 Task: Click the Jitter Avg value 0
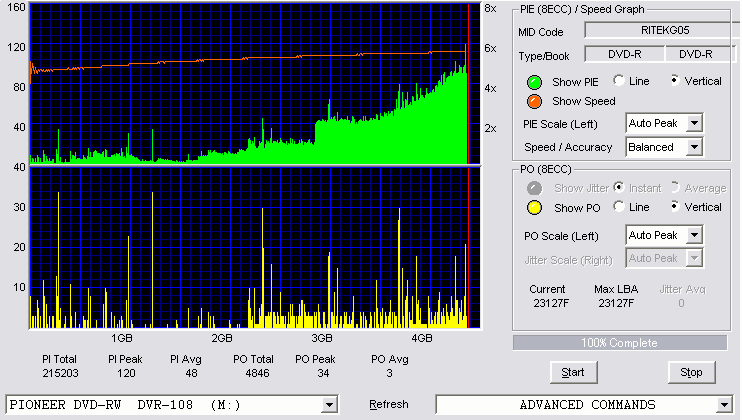[681, 303]
